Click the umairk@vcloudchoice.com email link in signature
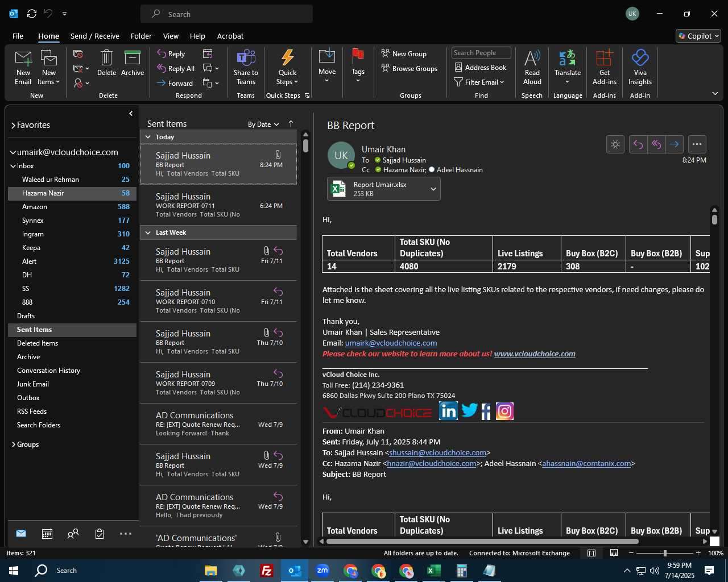 point(391,343)
